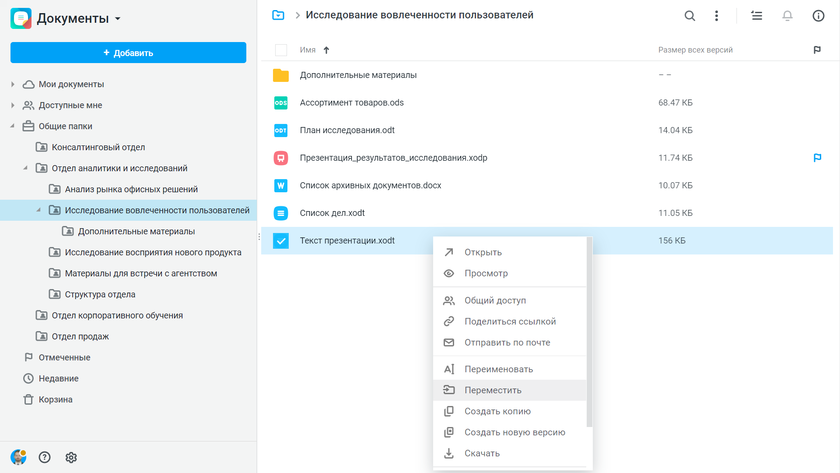Choose Переместить in the context menu
840x473 pixels.
[493, 390]
